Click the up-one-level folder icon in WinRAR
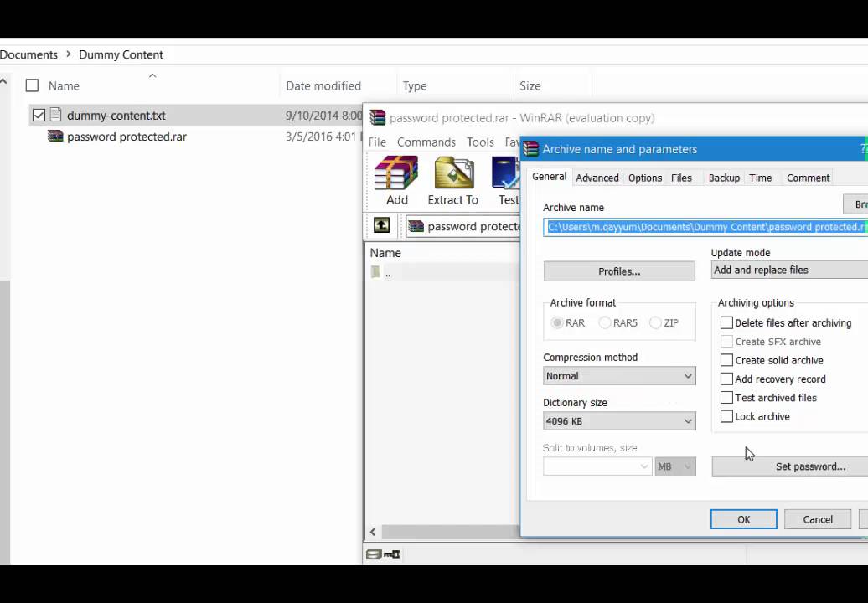Image resolution: width=868 pixels, height=603 pixels. click(x=381, y=225)
